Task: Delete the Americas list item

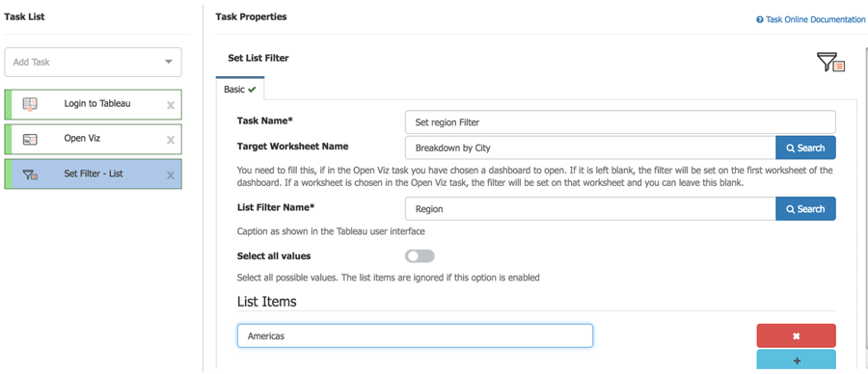Action: click(796, 335)
